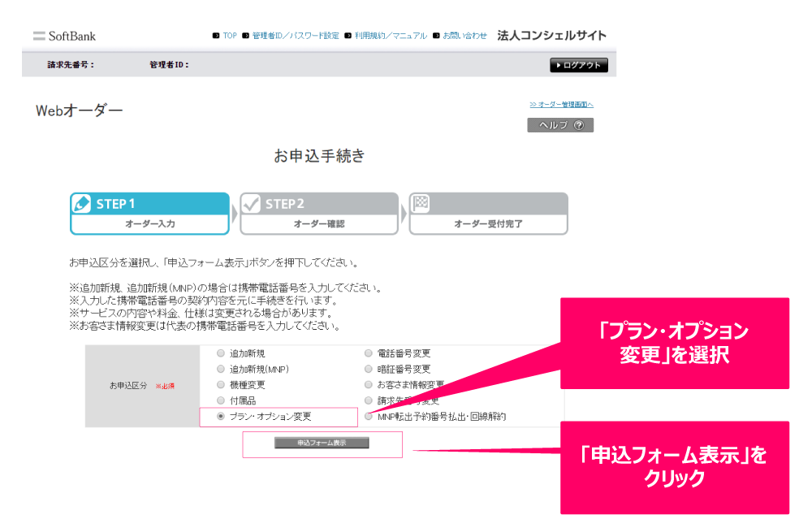The height and width of the screenshot is (528, 812).
Task: Click the STEP 1 pencil icon
Action: tap(82, 204)
